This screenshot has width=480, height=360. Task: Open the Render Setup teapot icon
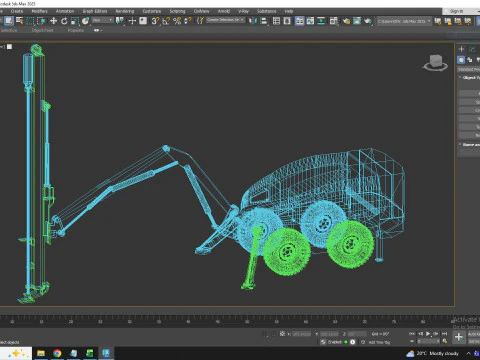pos(347,21)
